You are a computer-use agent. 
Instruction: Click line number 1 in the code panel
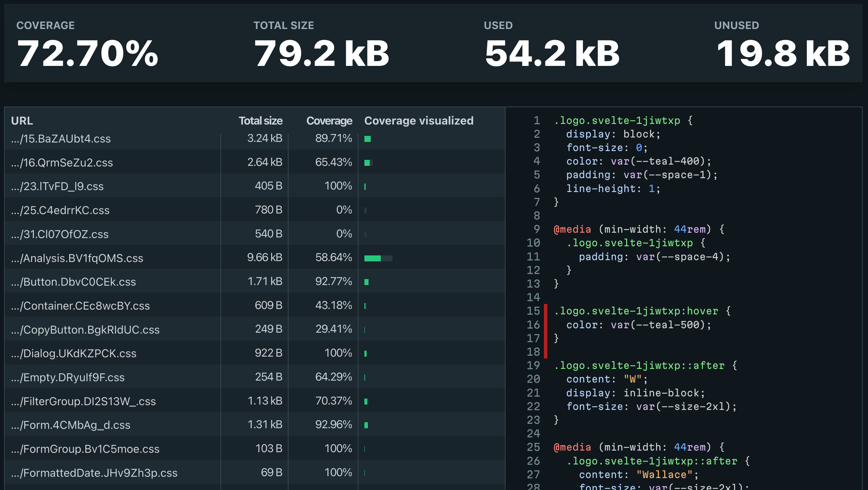(x=536, y=121)
